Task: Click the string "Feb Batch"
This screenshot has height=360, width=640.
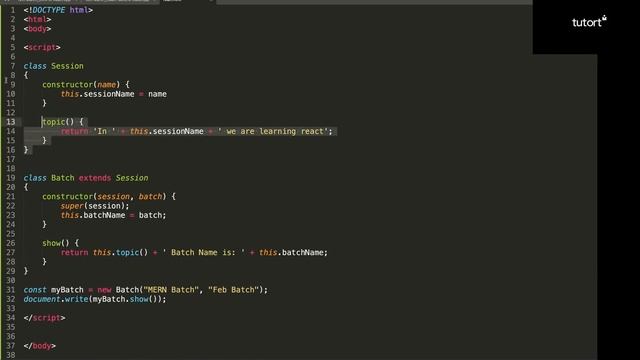Action: (233, 290)
